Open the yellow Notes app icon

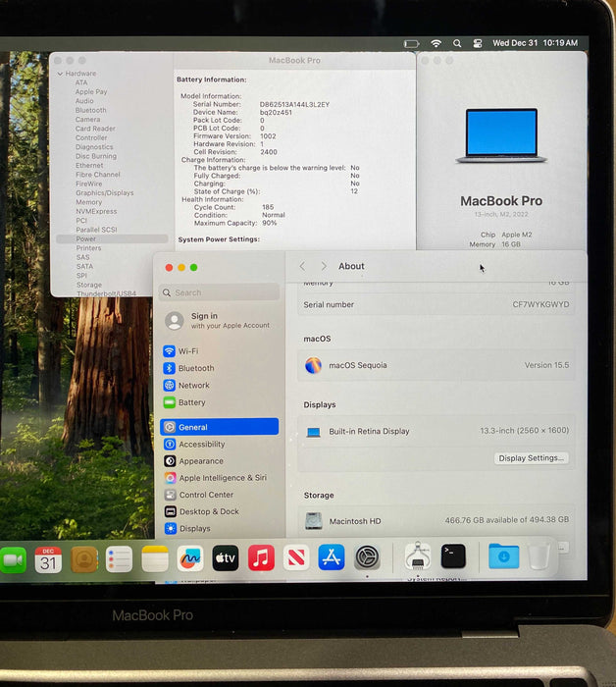click(155, 558)
